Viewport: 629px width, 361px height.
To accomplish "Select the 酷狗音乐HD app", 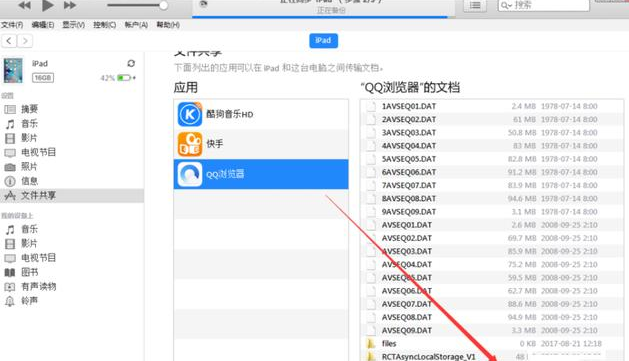I will [x=261, y=114].
